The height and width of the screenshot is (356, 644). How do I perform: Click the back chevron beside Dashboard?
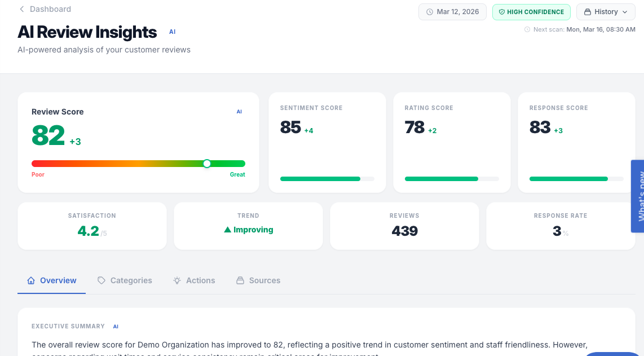pos(22,9)
